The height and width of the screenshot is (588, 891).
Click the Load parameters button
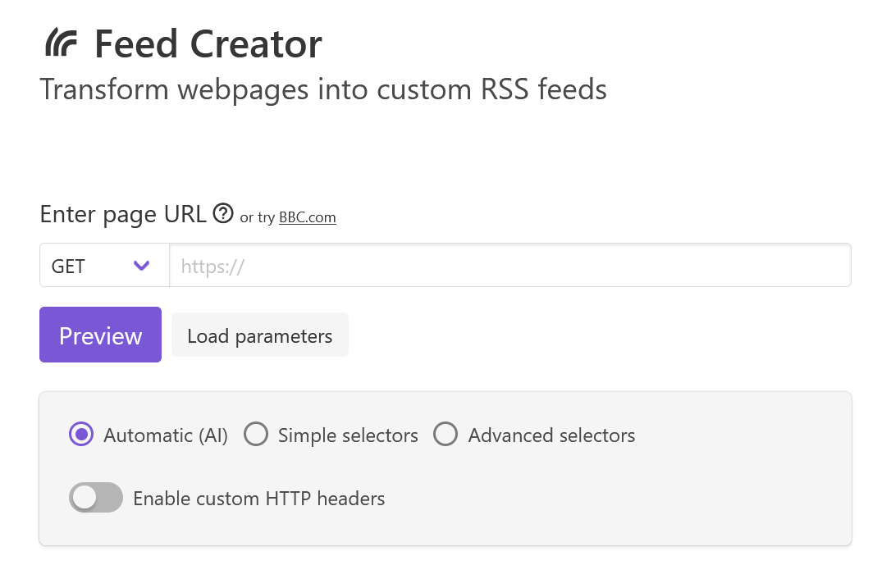click(x=259, y=335)
